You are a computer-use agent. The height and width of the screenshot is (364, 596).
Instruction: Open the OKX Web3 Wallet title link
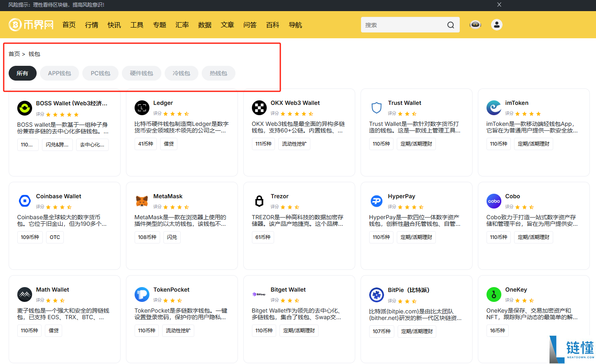(295, 103)
